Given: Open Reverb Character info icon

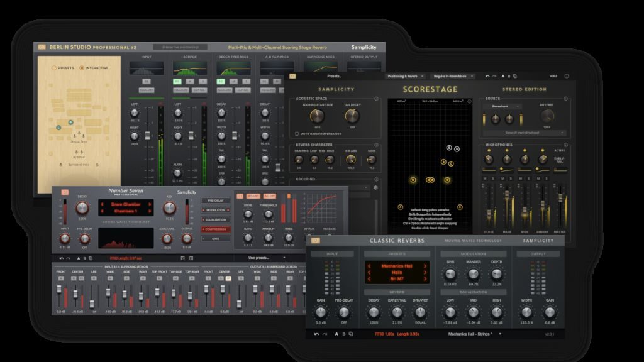Looking at the screenshot, I should pos(376,145).
